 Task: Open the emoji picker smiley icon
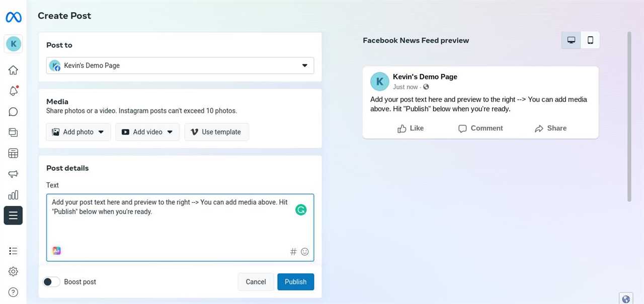(305, 252)
